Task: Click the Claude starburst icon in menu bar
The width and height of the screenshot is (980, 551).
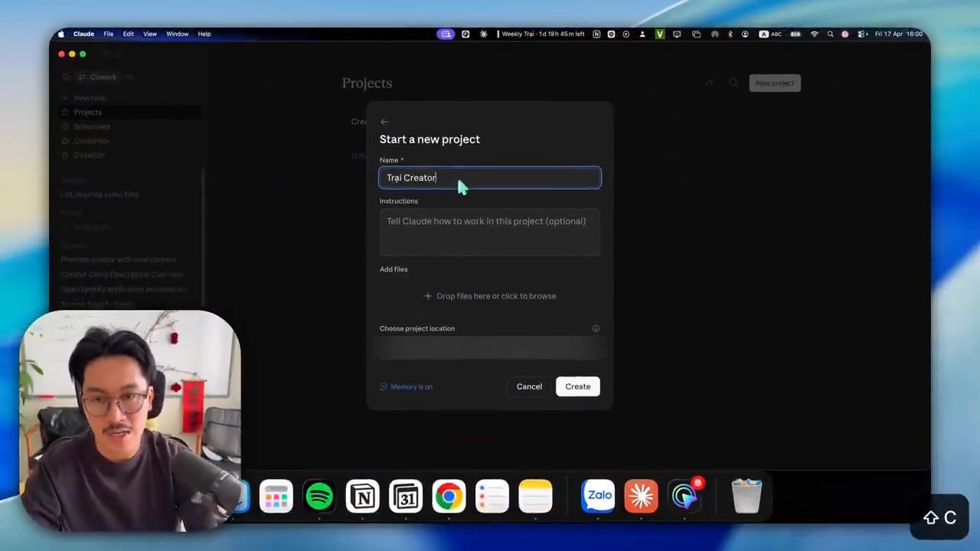Action: click(483, 34)
